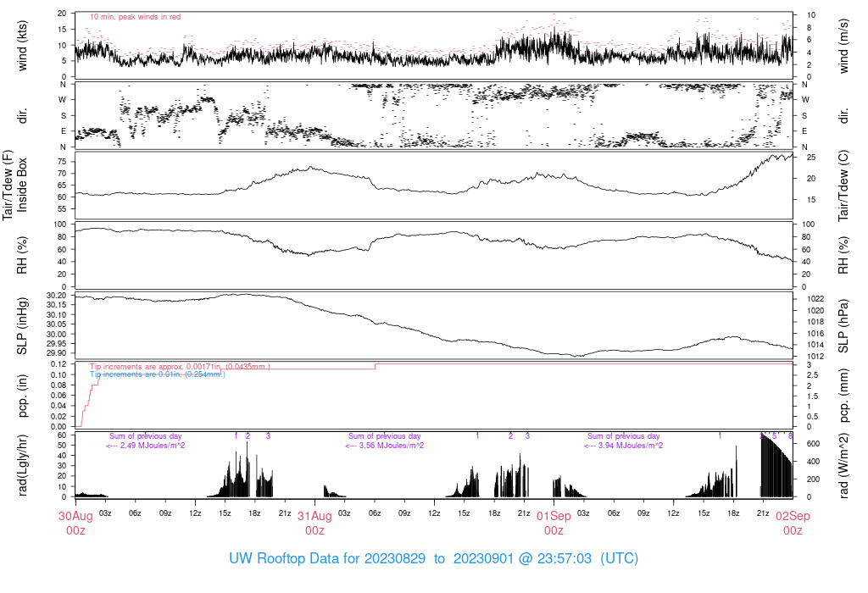
Task: Click the '0.06' precipitation tick label
Action: coord(58,396)
